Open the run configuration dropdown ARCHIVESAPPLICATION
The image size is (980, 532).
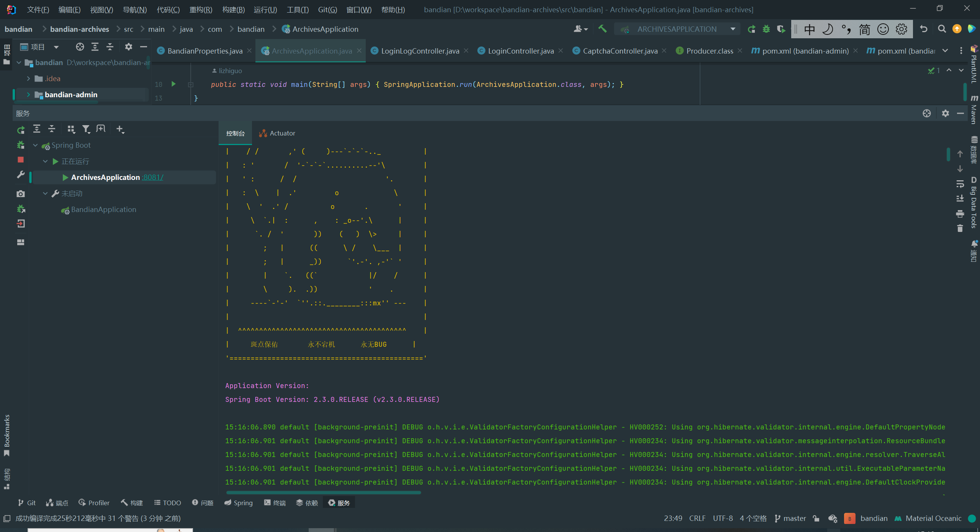(677, 29)
